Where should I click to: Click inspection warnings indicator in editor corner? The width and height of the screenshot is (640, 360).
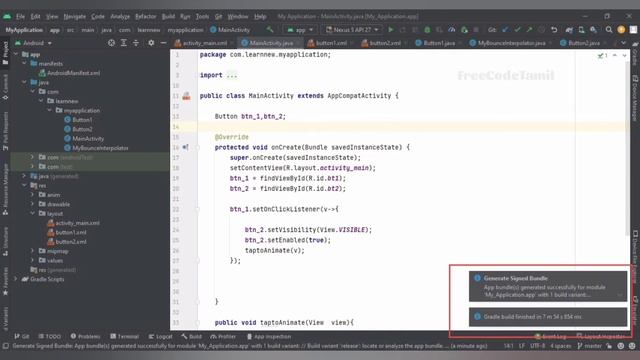[x=603, y=56]
